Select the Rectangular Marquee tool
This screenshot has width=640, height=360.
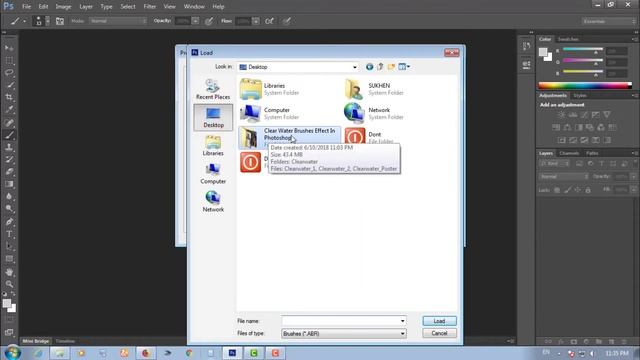[9, 60]
